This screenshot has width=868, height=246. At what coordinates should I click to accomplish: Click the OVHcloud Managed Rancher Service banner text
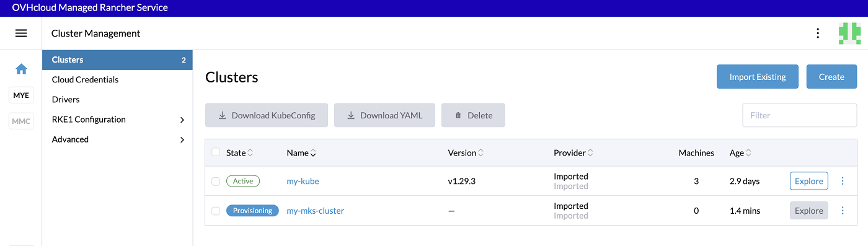[x=90, y=8]
